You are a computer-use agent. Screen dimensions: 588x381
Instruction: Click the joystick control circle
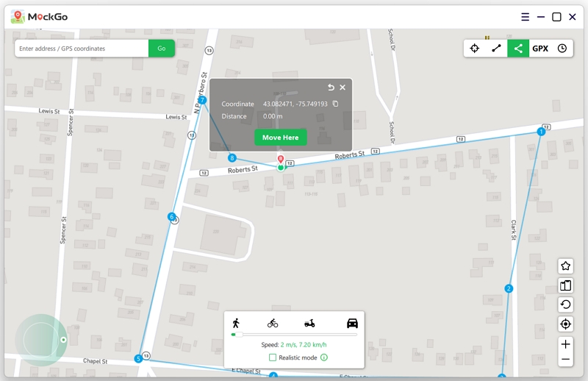[x=41, y=340]
